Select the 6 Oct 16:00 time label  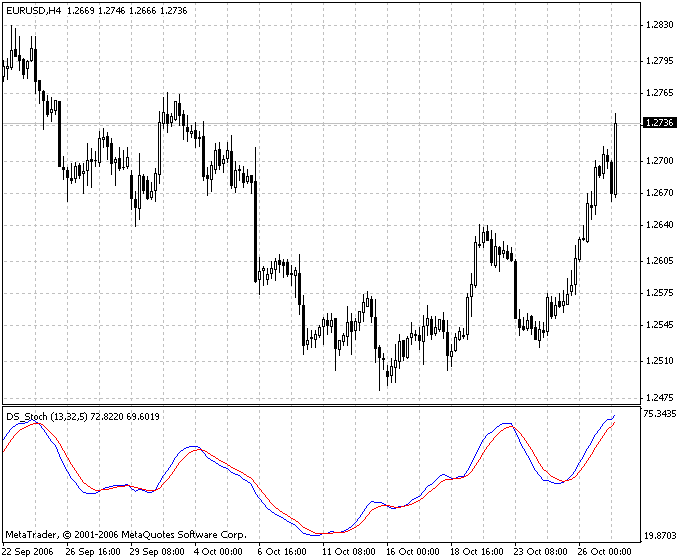point(284,551)
